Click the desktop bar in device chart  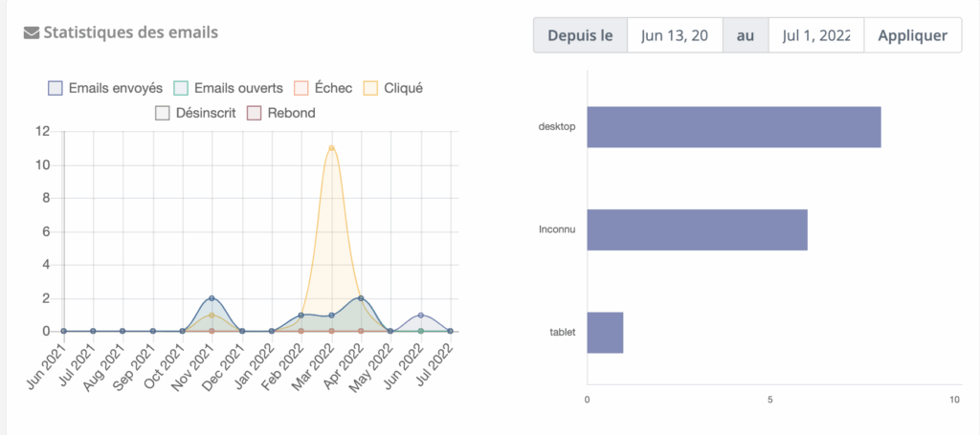tap(733, 127)
